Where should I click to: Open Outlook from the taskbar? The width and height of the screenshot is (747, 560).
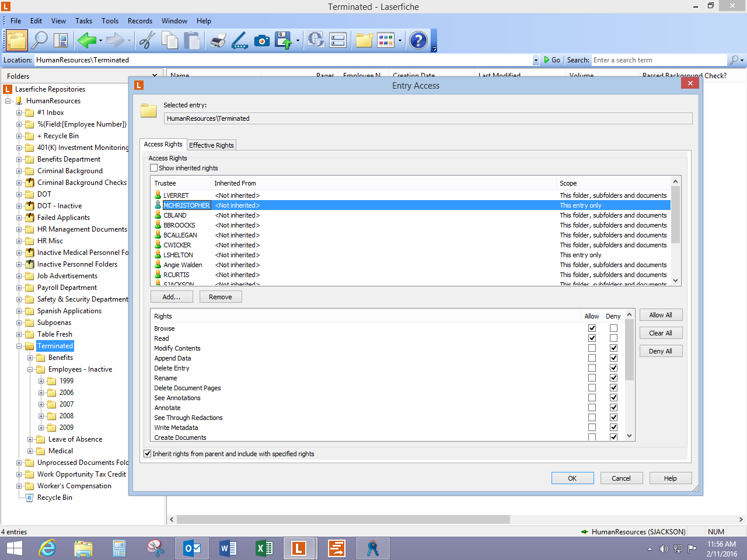[192, 548]
